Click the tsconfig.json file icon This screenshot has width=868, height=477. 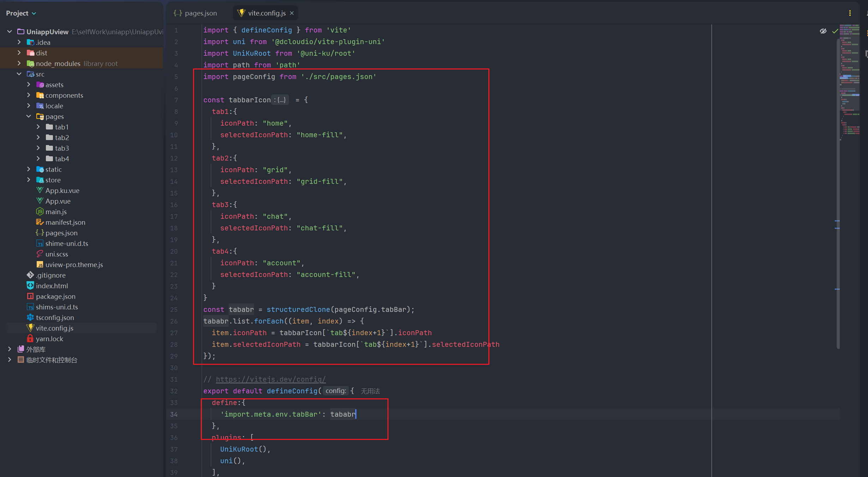pos(30,318)
